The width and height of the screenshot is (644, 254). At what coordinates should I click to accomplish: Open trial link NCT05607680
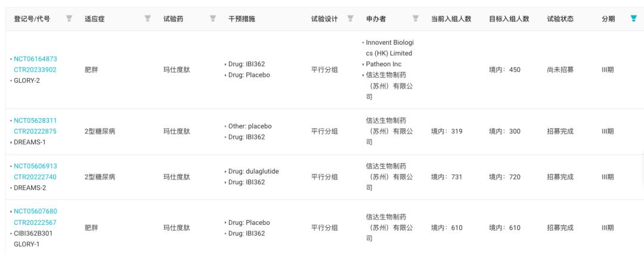coord(35,211)
